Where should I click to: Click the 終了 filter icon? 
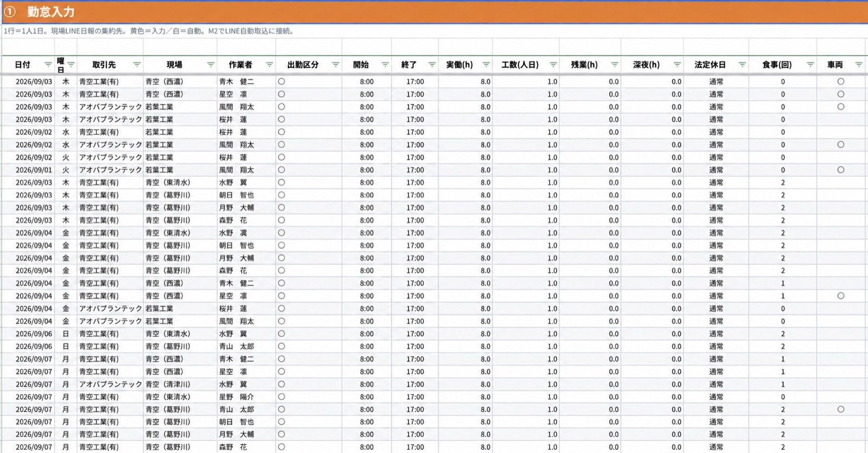[432, 65]
